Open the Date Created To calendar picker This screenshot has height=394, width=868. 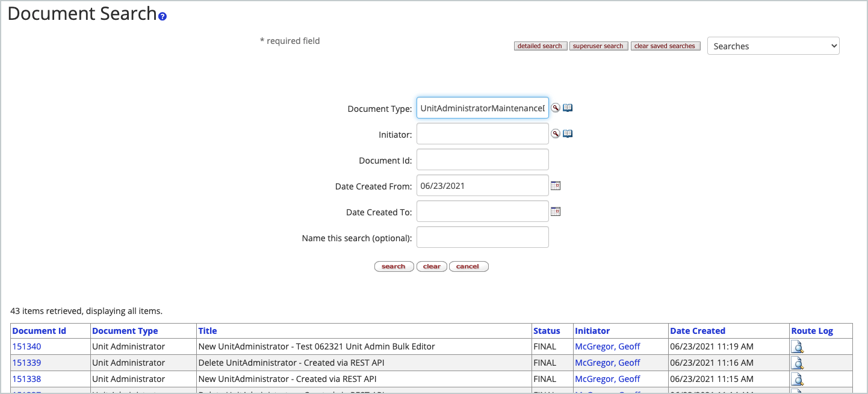click(x=555, y=211)
